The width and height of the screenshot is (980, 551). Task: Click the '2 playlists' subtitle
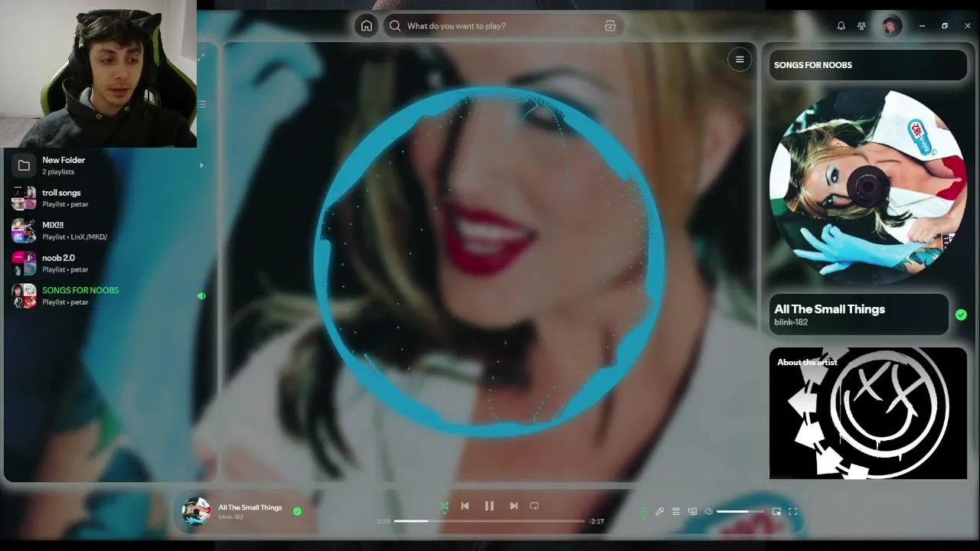pos(58,172)
